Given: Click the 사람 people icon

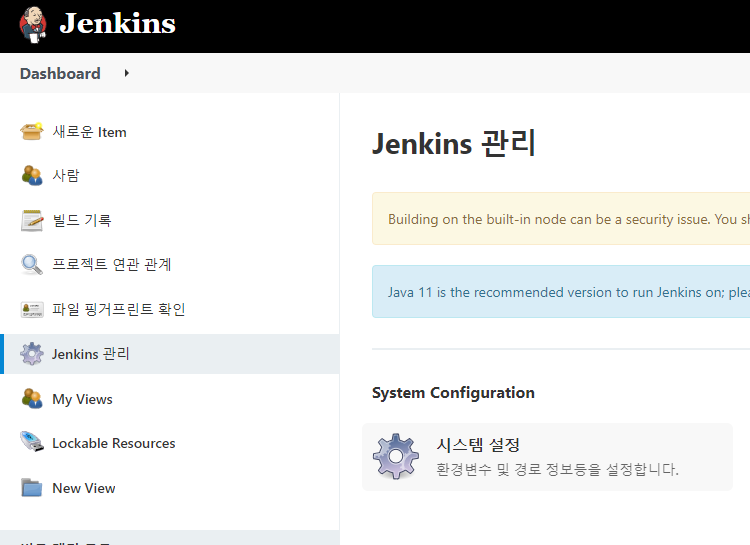Looking at the screenshot, I should (x=32, y=175).
